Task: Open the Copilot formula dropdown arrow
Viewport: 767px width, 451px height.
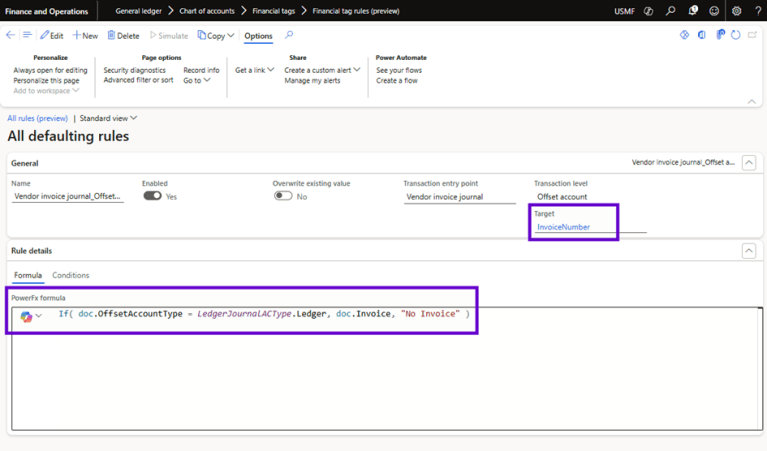Action: pyautogui.click(x=39, y=316)
